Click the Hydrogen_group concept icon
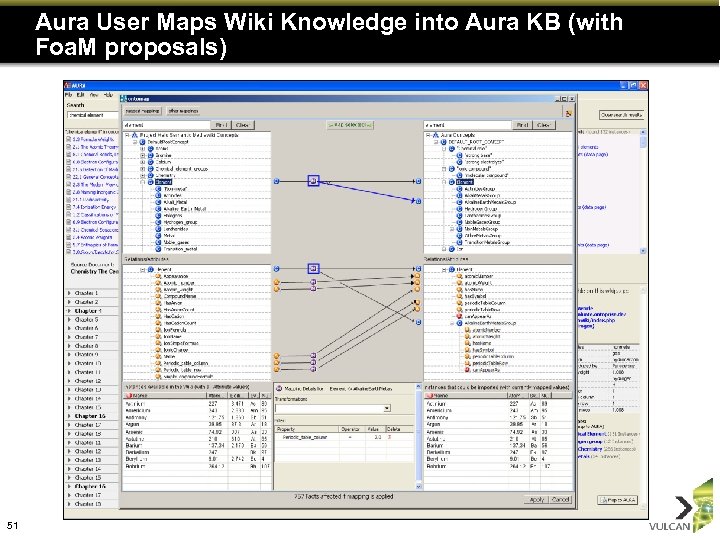This screenshot has height=540, width=720. coord(158,222)
